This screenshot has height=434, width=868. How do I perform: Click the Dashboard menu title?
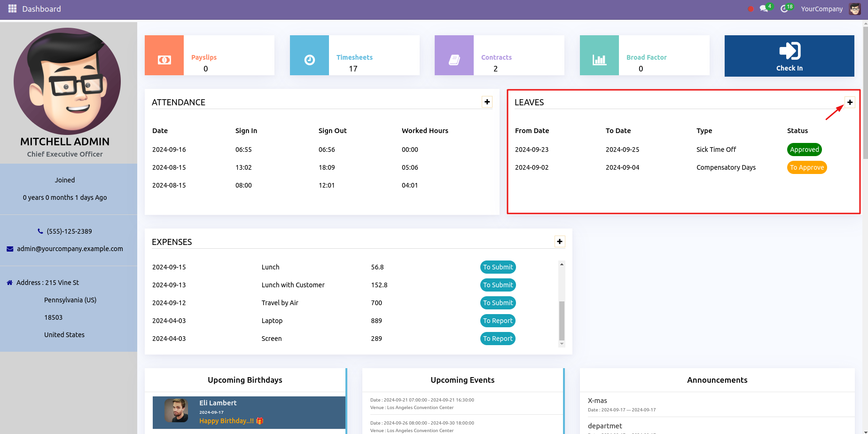tap(41, 9)
